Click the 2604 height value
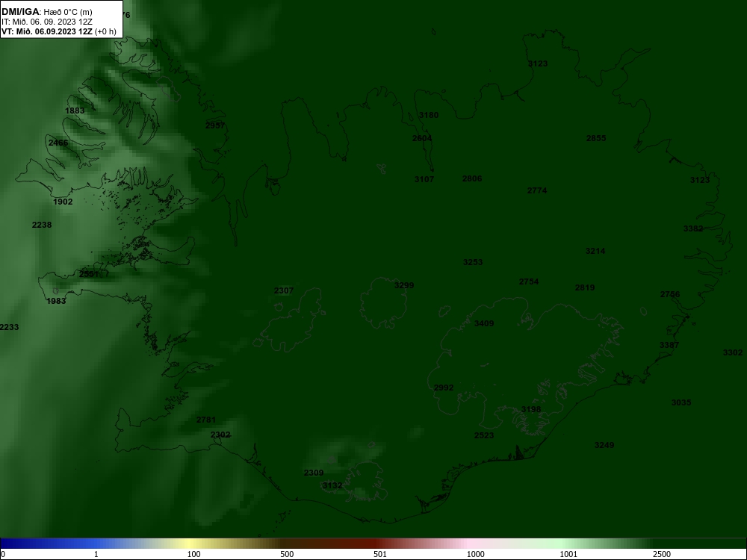This screenshot has width=747, height=560. click(421, 139)
